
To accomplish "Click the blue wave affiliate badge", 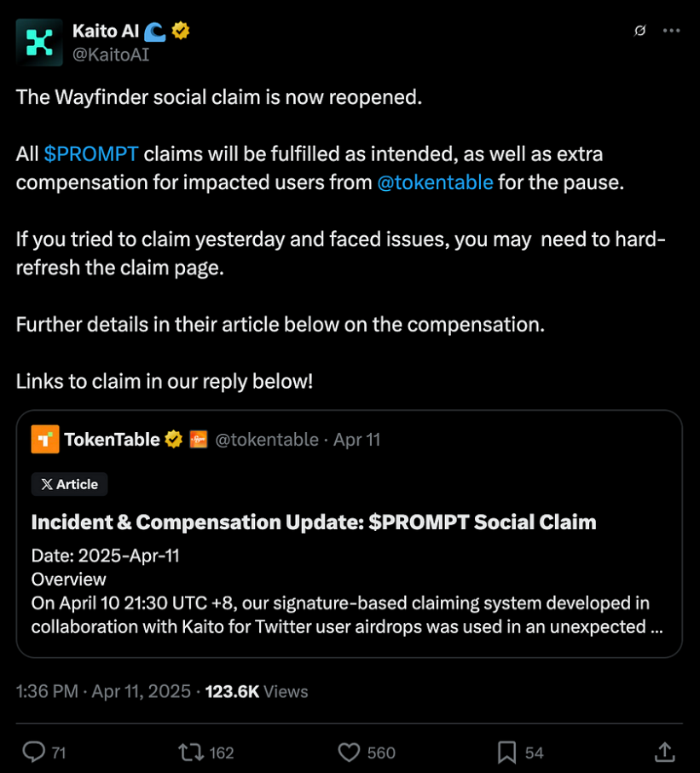I will (155, 32).
